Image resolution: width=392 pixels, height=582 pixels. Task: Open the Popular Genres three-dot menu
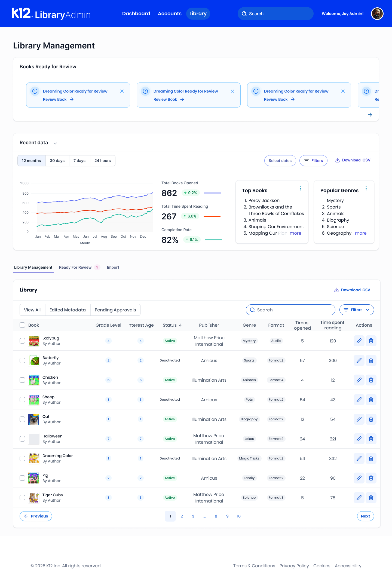pyautogui.click(x=366, y=188)
